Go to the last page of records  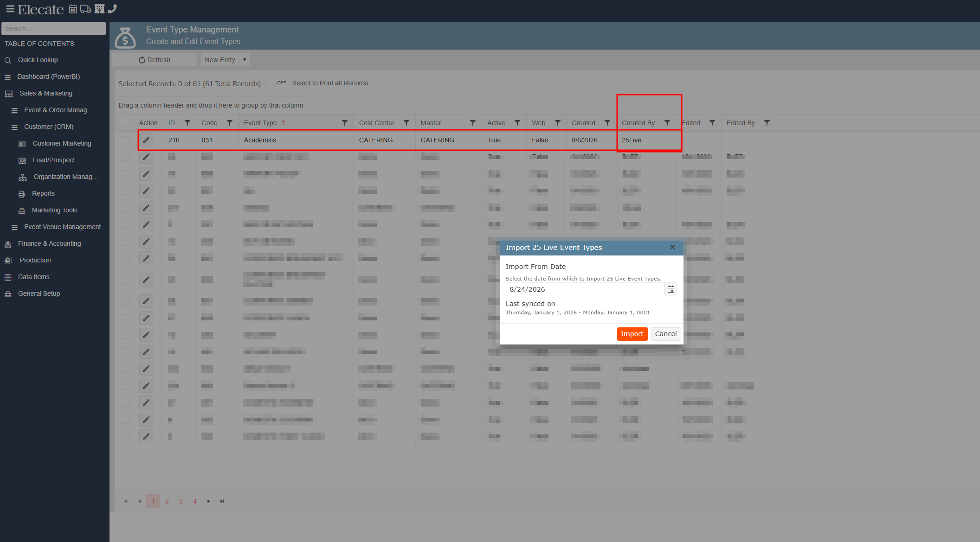click(222, 501)
